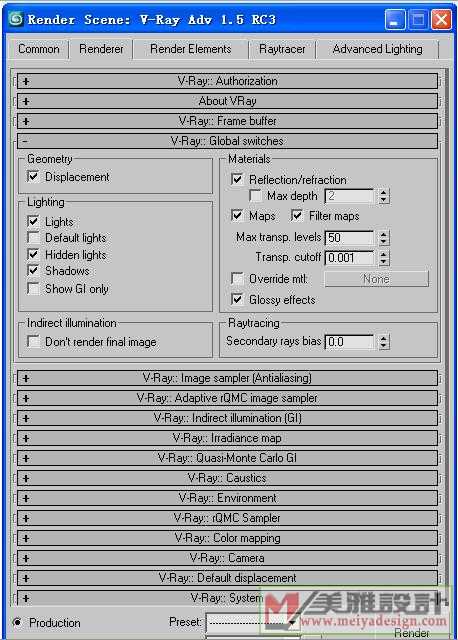Enable the Default lights checkbox

point(33,238)
